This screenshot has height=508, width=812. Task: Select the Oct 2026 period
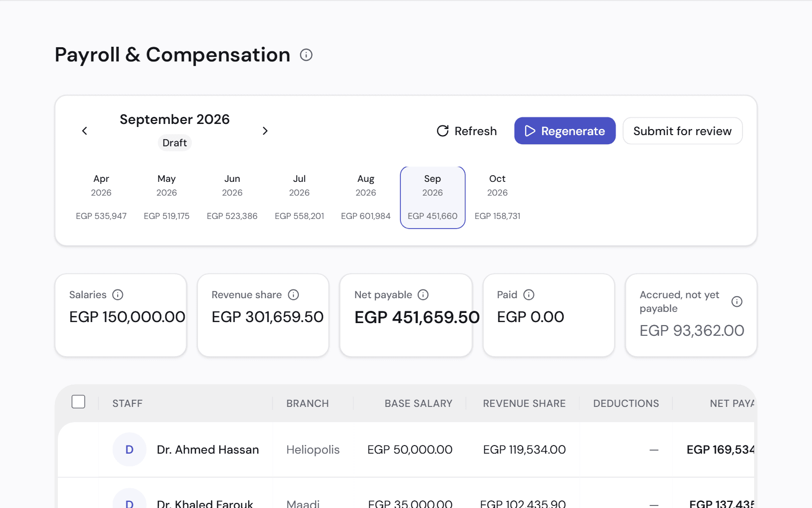(497, 198)
